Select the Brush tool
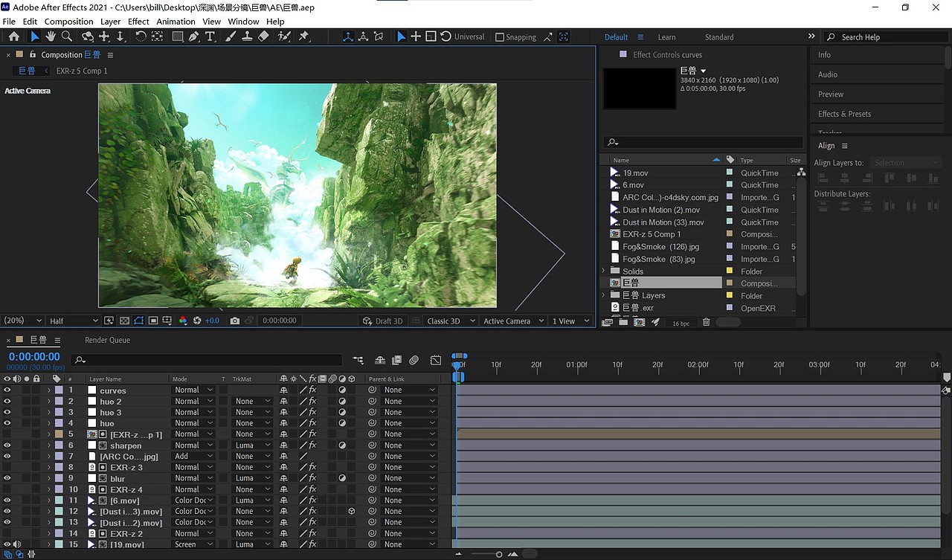Screen dimensions: 952x560 coord(231,36)
